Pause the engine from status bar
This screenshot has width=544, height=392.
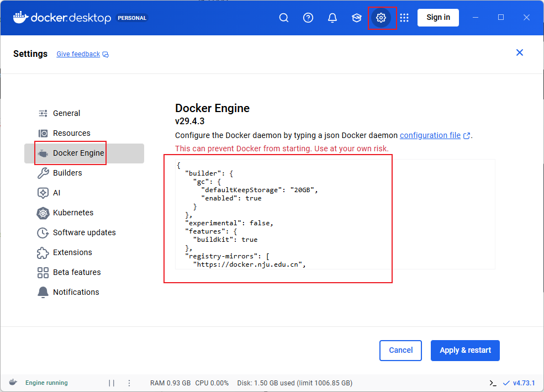click(112, 383)
